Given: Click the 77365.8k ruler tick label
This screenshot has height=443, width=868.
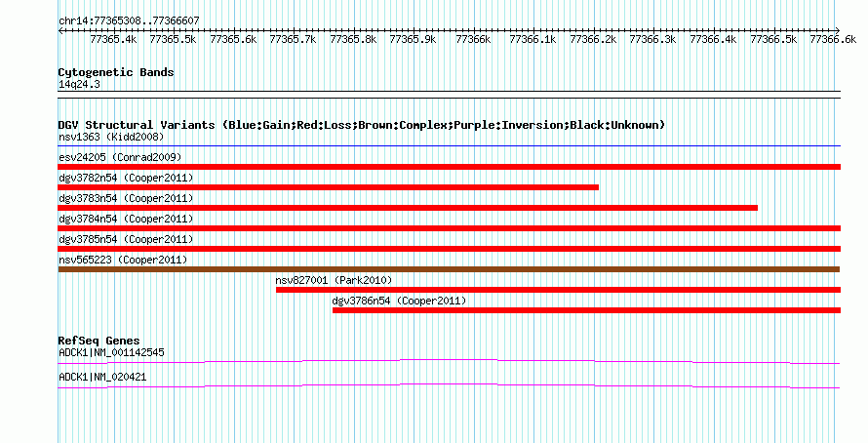Looking at the screenshot, I should coord(353,40).
